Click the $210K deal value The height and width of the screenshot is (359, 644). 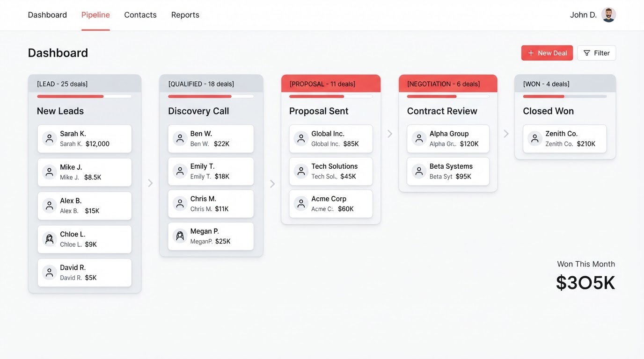click(x=586, y=144)
